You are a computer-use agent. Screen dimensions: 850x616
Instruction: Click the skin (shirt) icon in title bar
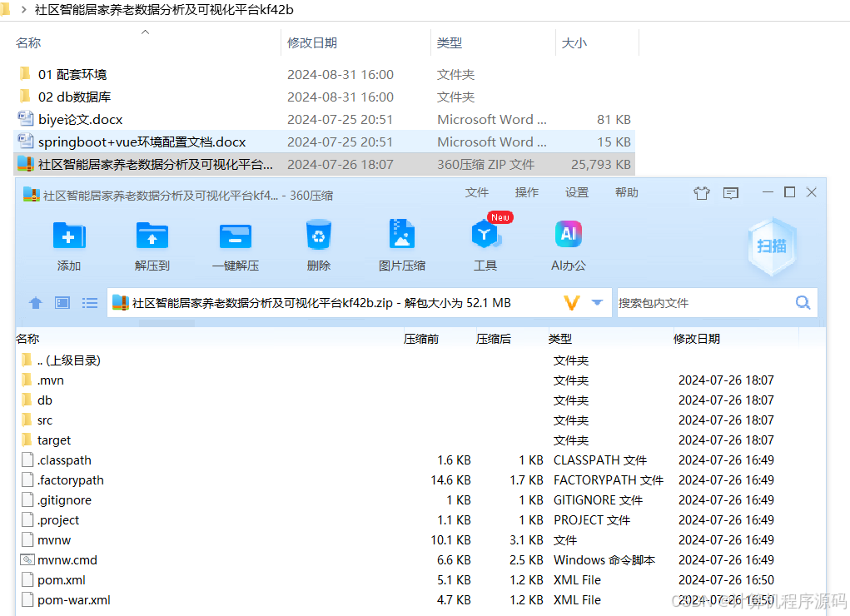pyautogui.click(x=702, y=192)
